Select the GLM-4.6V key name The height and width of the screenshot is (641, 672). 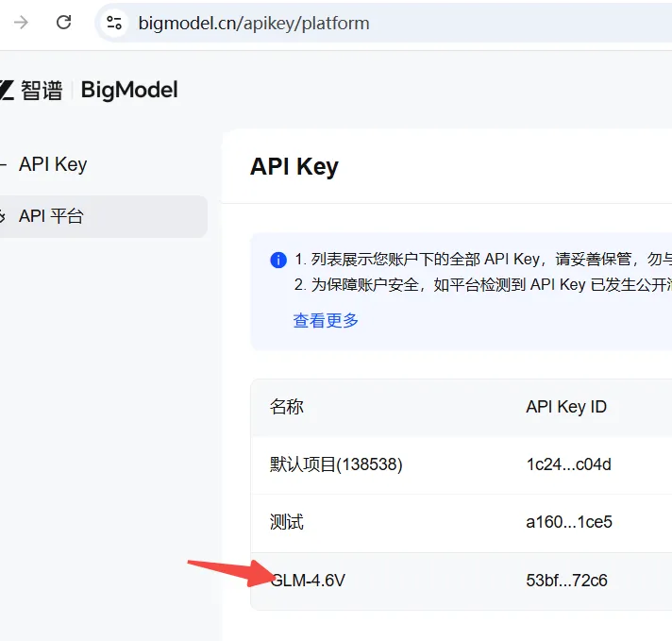click(308, 581)
